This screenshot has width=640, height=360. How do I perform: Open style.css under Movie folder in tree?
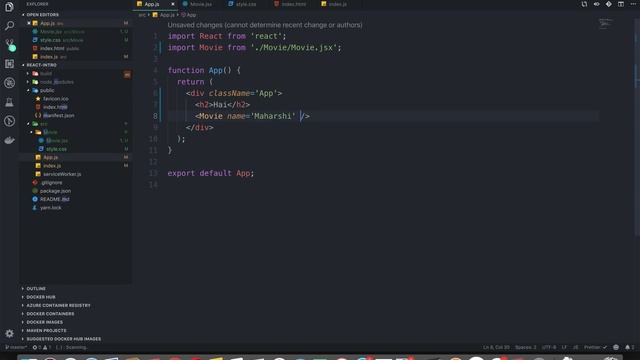click(x=56, y=149)
